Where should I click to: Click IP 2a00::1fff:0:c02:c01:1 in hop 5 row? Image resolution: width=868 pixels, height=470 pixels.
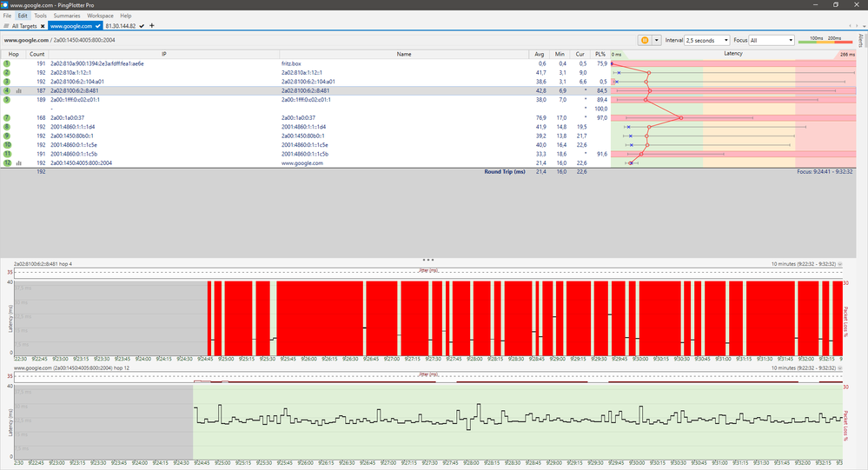[76, 100]
